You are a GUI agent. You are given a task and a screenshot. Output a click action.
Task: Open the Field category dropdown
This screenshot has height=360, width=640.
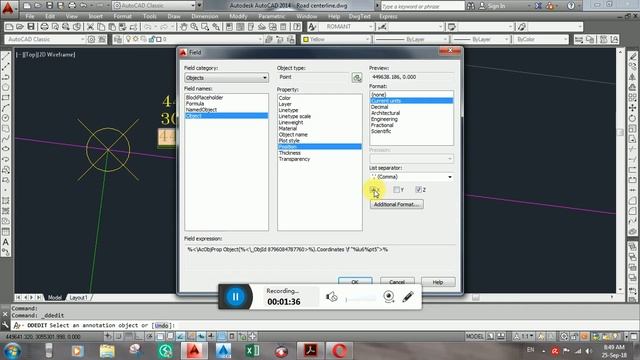(x=226, y=78)
